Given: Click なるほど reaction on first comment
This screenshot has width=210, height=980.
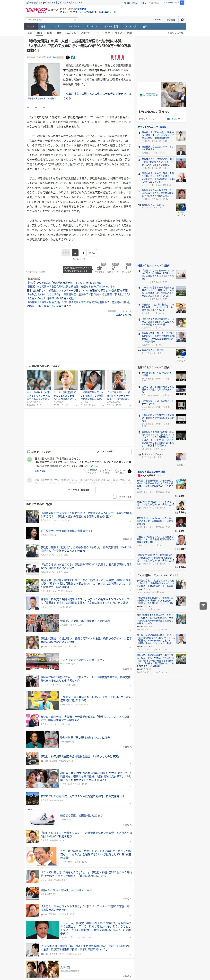Looking at the screenshot, I should (x=107, y=471).
